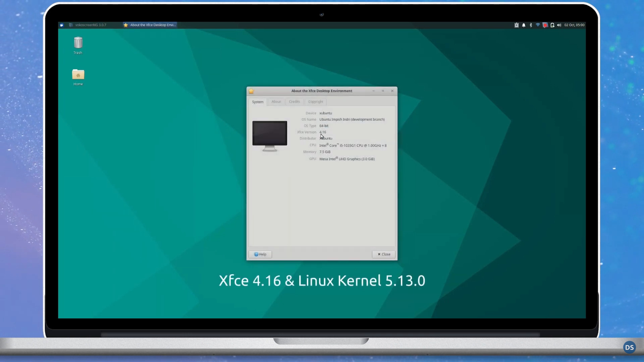Close the dialog with the title bar X
This screenshot has height=362, width=644.
(x=392, y=91)
